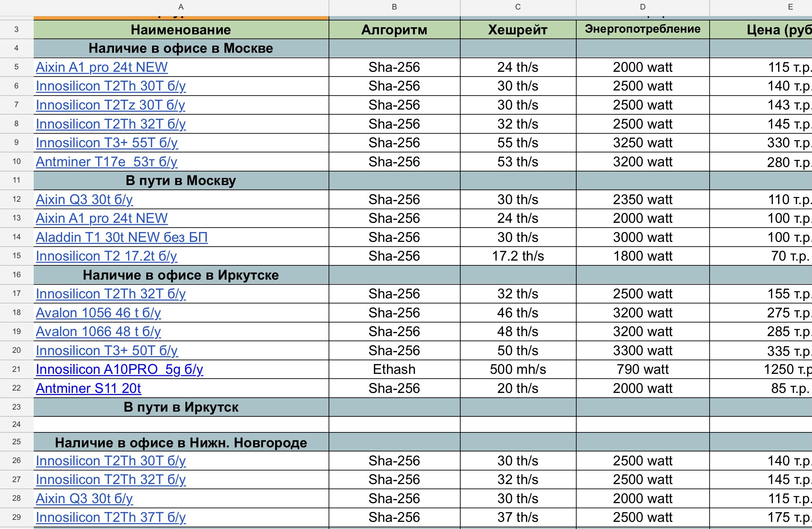Select the 17.2 th/s cell
The width and height of the screenshot is (812, 529).
pyautogui.click(x=518, y=256)
